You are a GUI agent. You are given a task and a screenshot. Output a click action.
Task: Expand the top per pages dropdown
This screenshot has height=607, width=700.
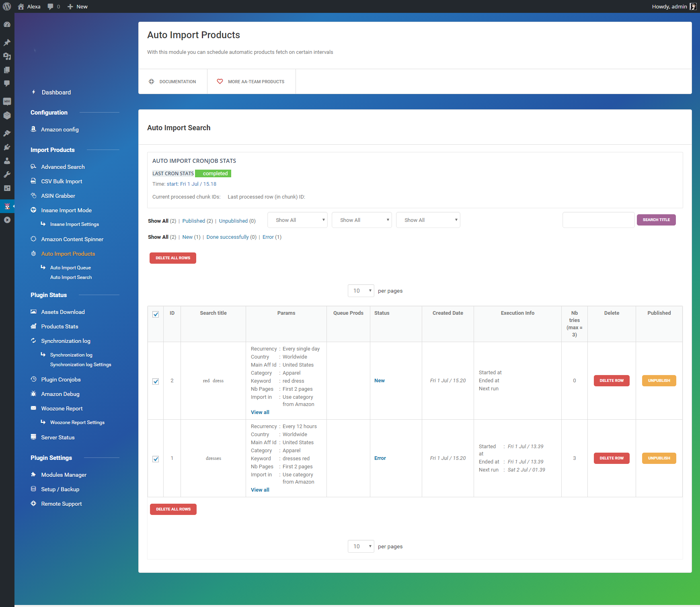[x=361, y=291]
